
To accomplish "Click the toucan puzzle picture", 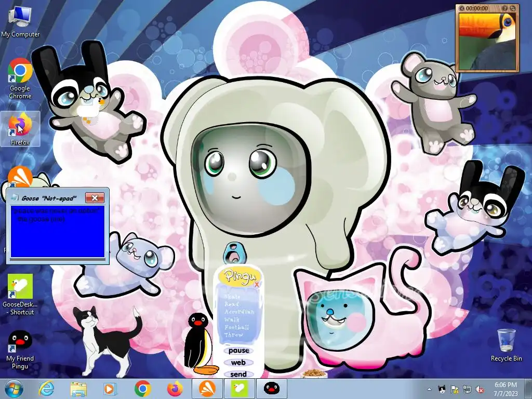I will pyautogui.click(x=487, y=42).
